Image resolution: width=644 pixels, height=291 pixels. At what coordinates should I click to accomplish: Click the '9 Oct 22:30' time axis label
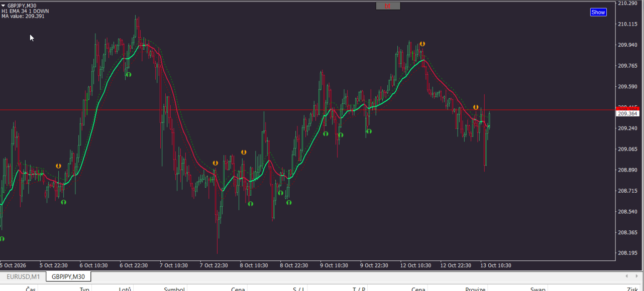click(375, 265)
